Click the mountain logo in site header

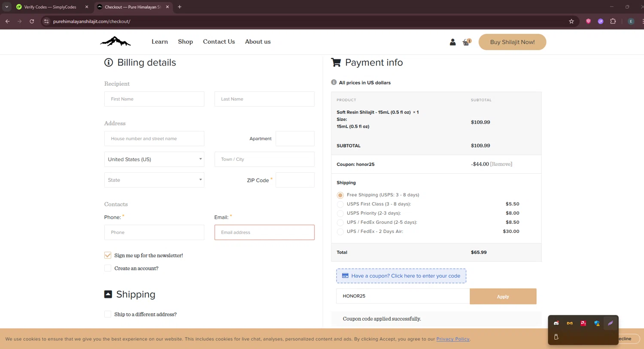(115, 42)
